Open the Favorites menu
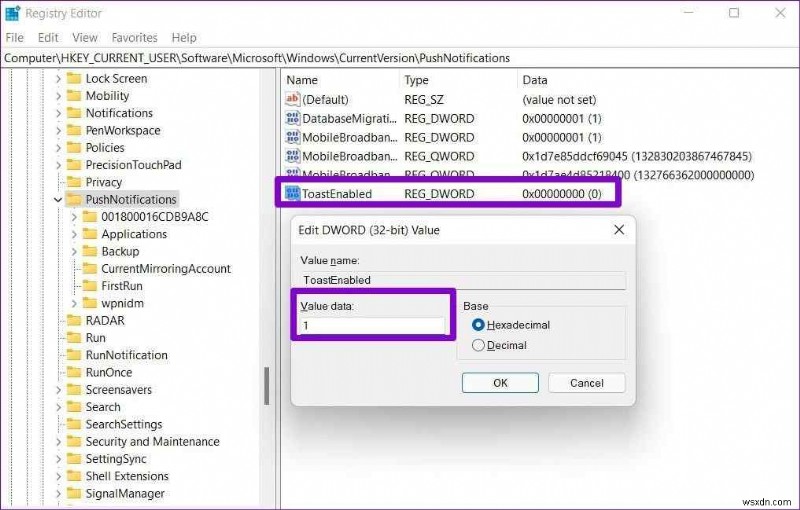800x510 pixels. (135, 38)
